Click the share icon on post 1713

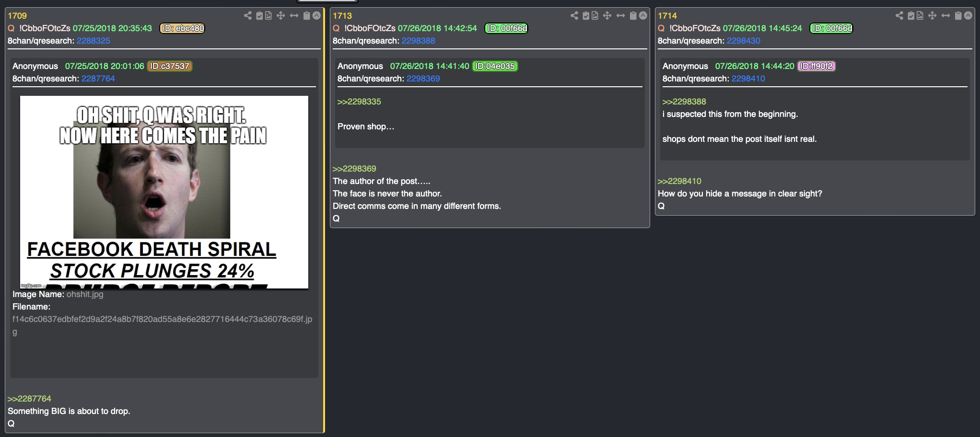click(x=574, y=16)
